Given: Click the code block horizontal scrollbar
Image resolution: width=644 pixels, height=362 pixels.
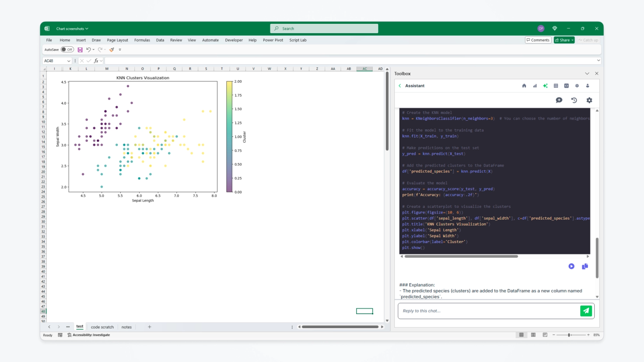Looking at the screenshot, I should (461, 256).
